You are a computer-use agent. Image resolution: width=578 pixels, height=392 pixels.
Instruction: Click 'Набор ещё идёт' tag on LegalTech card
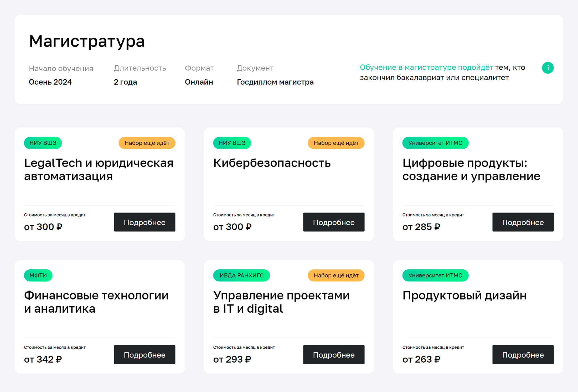pos(147,143)
